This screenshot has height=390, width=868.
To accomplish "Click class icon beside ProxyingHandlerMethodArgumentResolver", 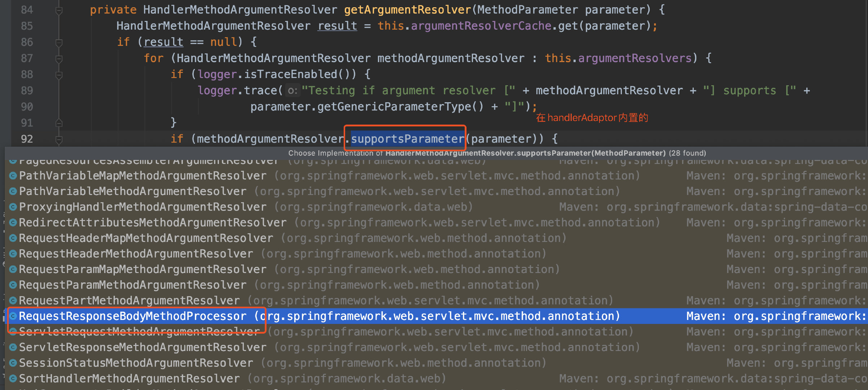I will coord(13,207).
